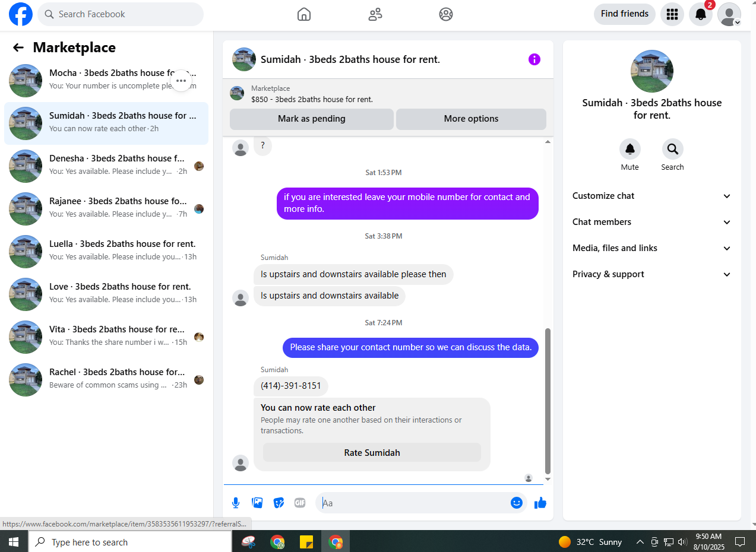This screenshot has width=756, height=552.
Task: Click the Facebook logo
Action: tap(21, 14)
